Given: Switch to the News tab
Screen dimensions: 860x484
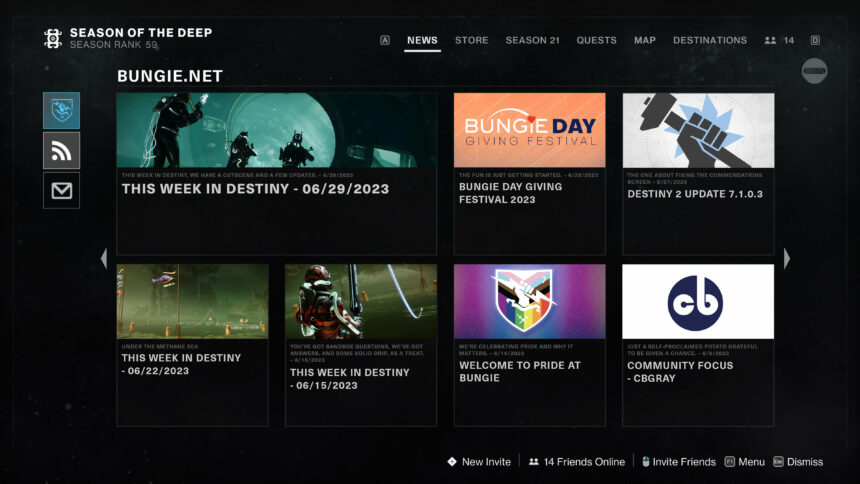Looking at the screenshot, I should click(x=422, y=40).
